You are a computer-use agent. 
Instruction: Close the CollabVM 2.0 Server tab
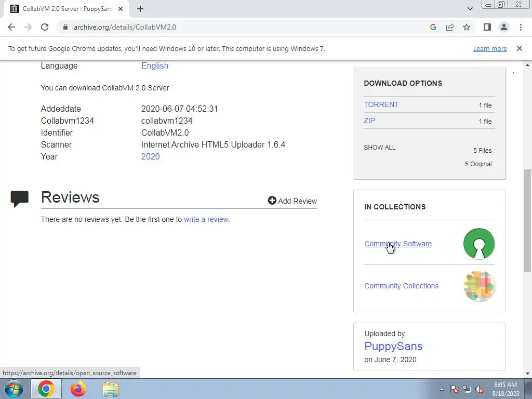click(121, 9)
